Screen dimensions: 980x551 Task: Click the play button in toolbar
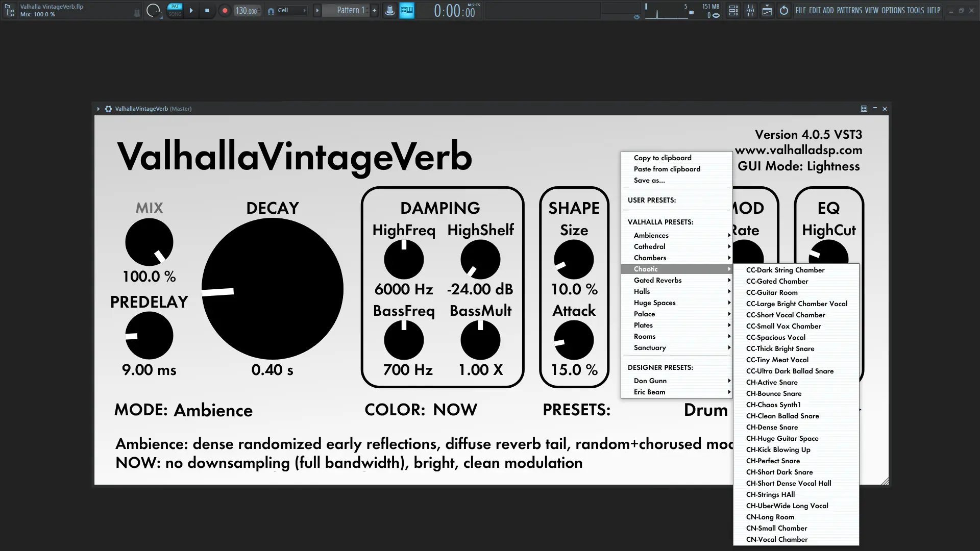tap(191, 10)
